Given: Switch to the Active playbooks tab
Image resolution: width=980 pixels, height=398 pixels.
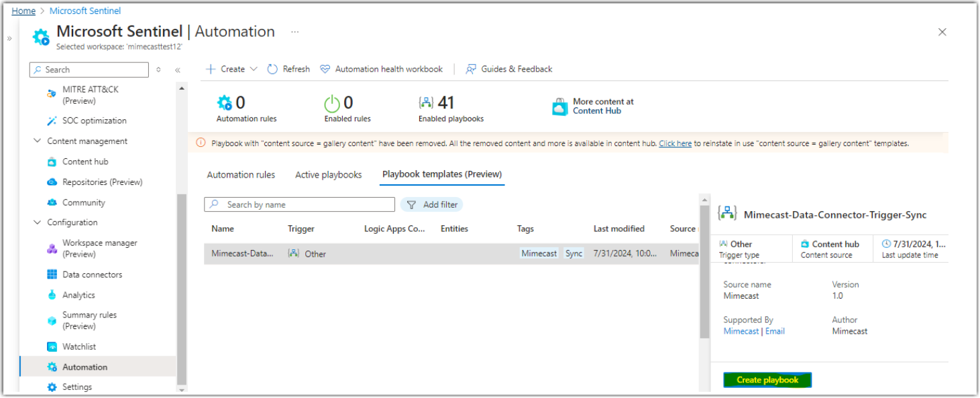Looking at the screenshot, I should (x=328, y=174).
